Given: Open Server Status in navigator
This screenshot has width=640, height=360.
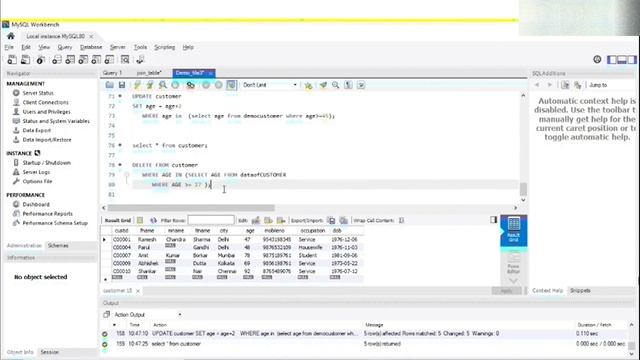Looking at the screenshot, I should pyautogui.click(x=38, y=93).
